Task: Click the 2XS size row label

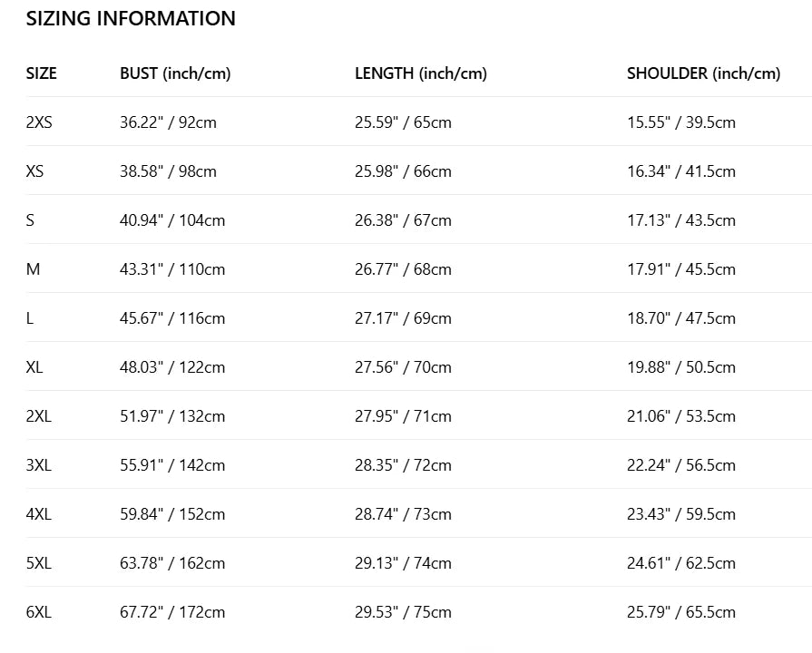Action: [39, 122]
